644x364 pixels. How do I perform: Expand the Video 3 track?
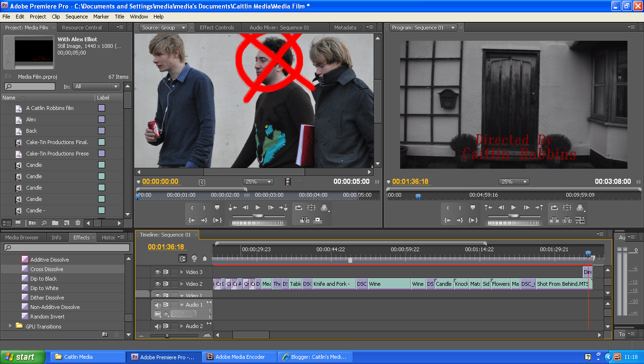[x=182, y=272]
